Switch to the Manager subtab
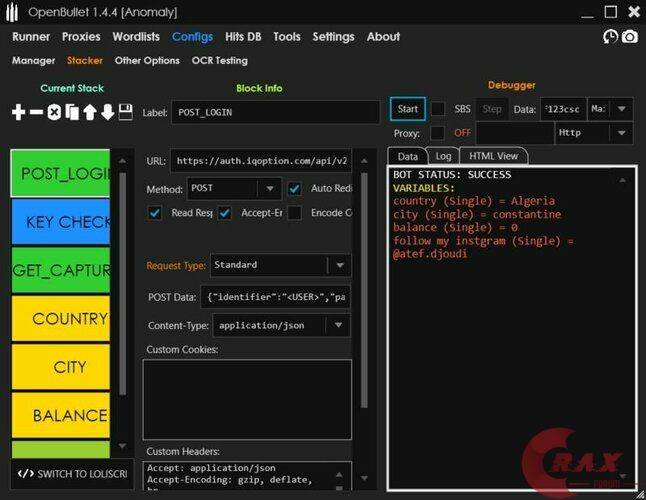Image resolution: width=646 pixels, height=500 pixels. pos(33,61)
